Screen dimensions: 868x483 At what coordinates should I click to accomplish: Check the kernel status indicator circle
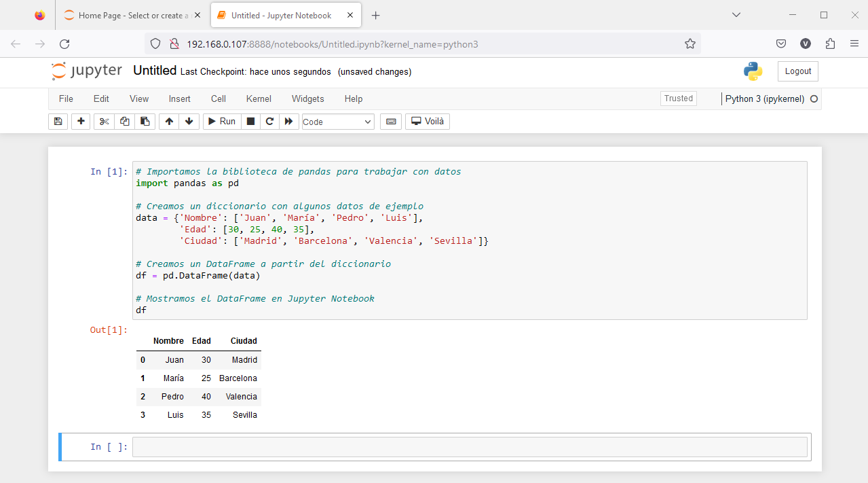point(814,99)
